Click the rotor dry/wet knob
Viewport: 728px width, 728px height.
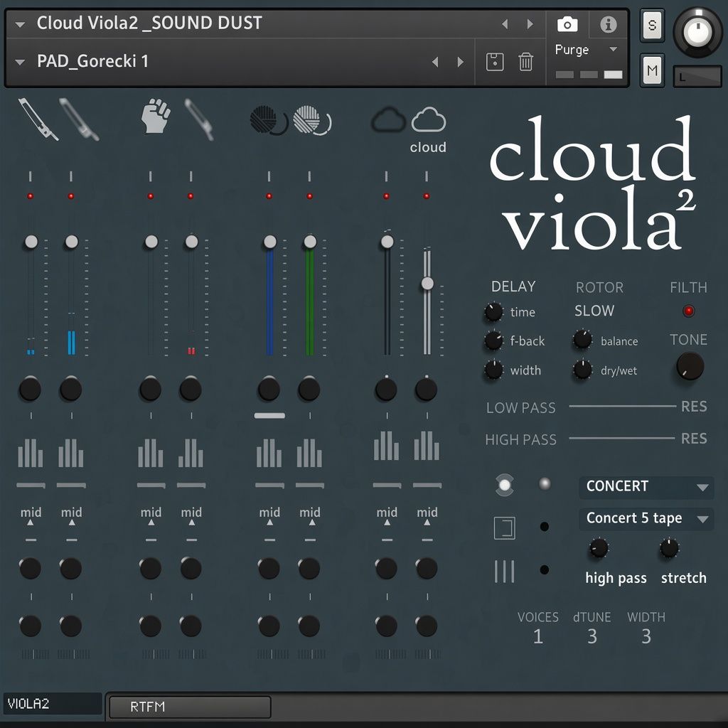(582, 370)
